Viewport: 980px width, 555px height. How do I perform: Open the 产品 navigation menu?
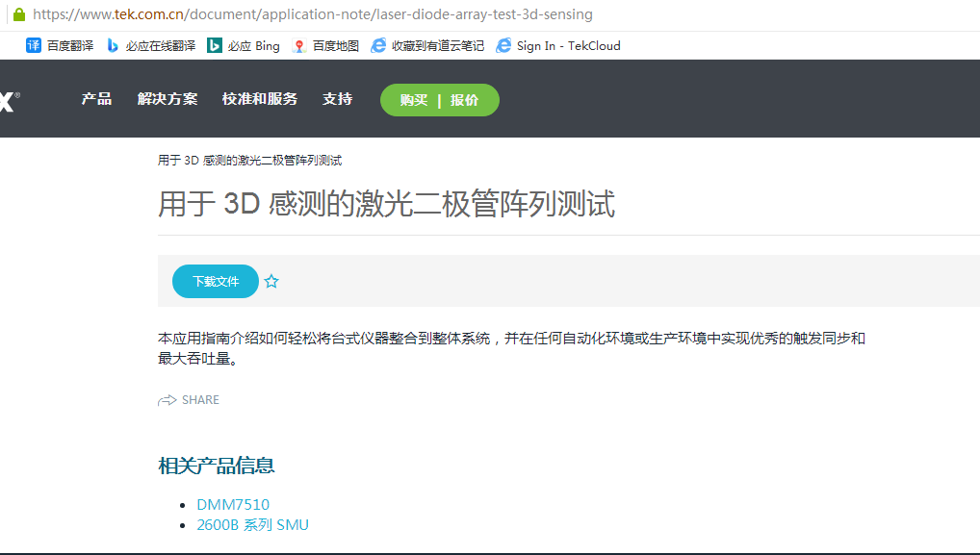(96, 99)
